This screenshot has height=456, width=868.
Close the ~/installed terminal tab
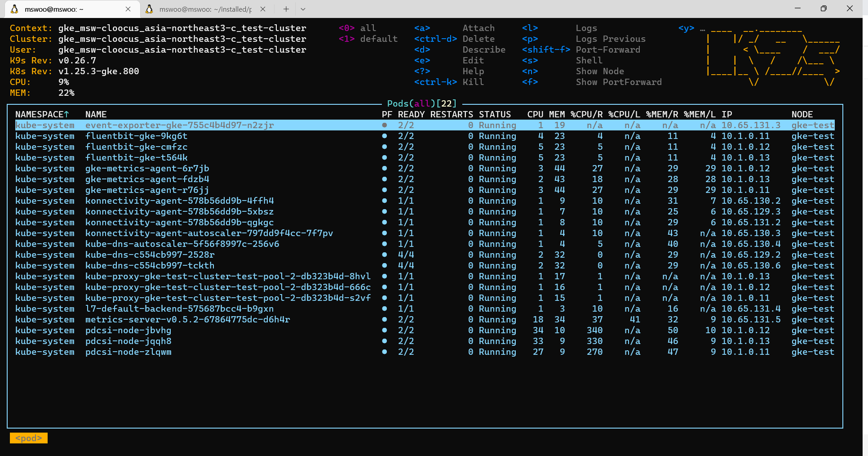pos(263,9)
